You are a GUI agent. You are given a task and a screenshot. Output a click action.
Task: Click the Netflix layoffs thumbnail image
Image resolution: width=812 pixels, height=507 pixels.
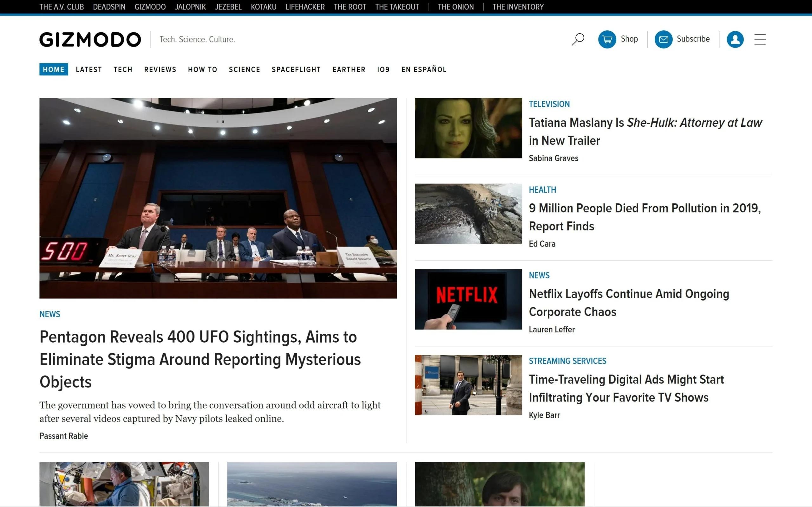(468, 298)
